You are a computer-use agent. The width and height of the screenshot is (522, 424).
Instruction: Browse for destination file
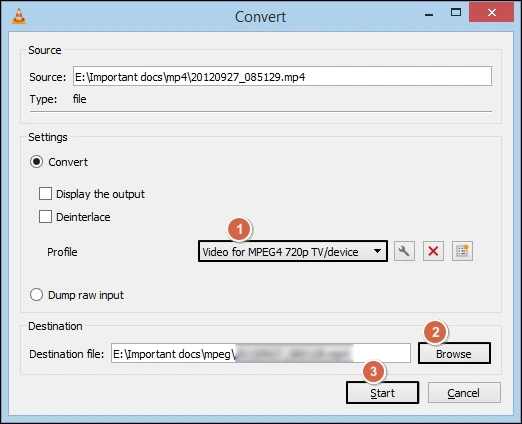(x=454, y=353)
